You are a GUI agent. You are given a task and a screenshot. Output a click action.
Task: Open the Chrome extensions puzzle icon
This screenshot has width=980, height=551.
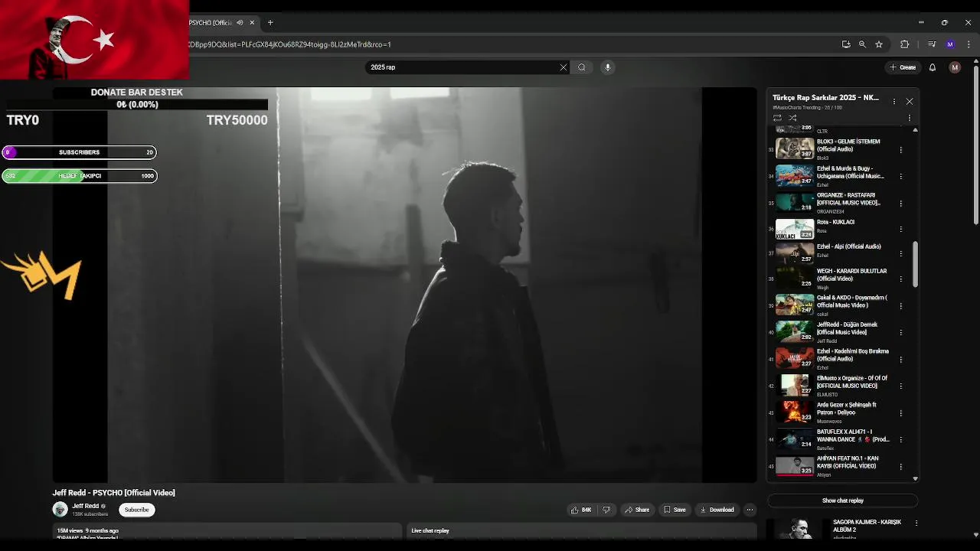904,44
